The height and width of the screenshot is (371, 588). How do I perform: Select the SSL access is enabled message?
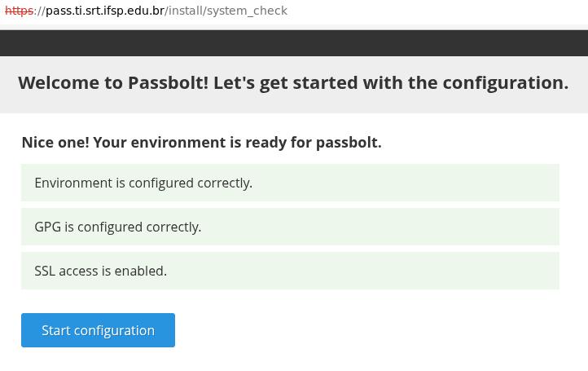101,271
